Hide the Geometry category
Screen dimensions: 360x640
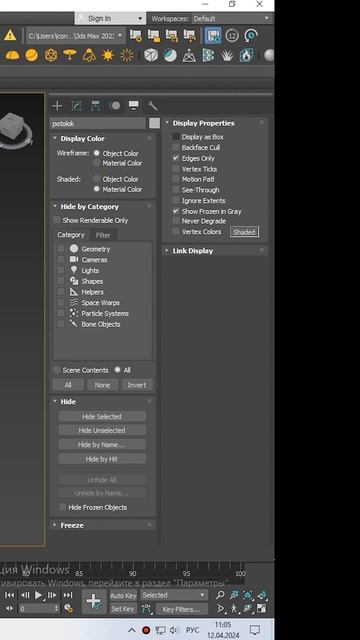coord(61,249)
